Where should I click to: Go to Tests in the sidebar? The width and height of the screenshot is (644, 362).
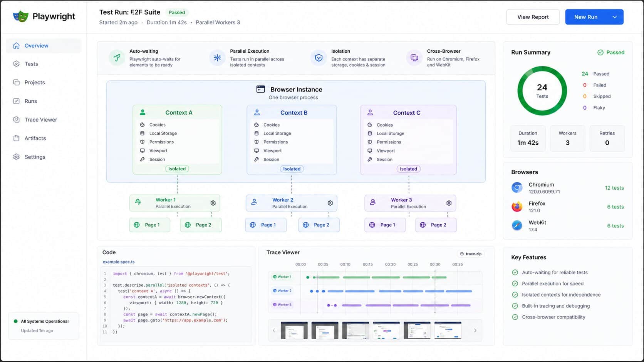click(44, 64)
